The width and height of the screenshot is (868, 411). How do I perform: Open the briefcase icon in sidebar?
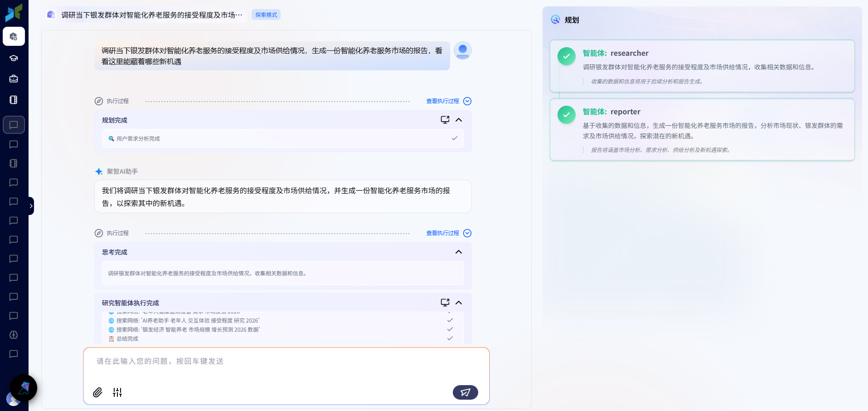14,78
